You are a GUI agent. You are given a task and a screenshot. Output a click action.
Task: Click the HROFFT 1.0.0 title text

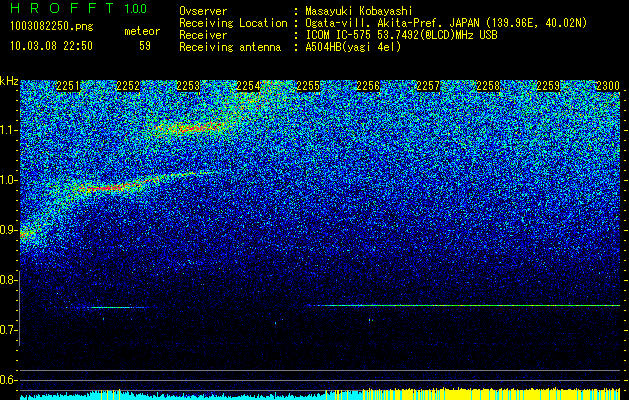[79, 8]
